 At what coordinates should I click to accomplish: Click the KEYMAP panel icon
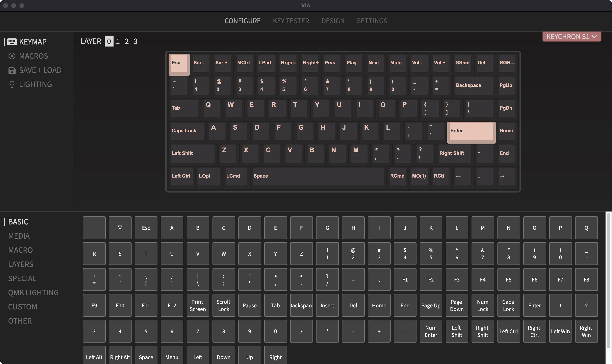pos(12,42)
